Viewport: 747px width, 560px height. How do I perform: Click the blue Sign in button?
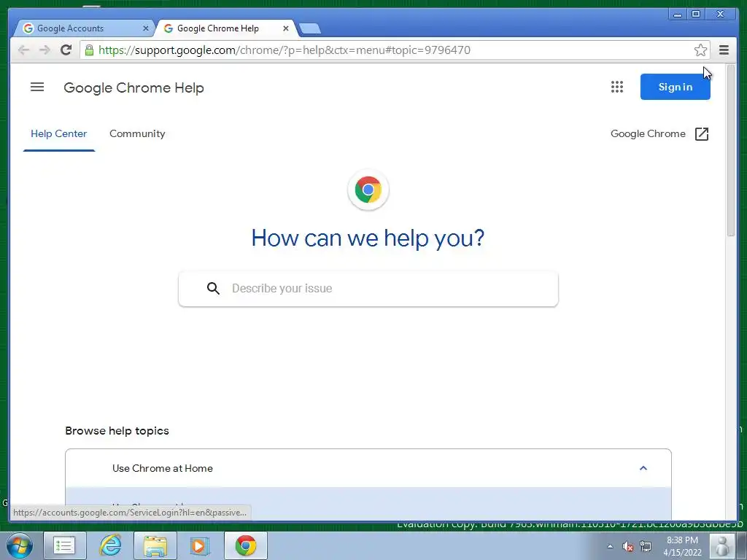pyautogui.click(x=675, y=87)
